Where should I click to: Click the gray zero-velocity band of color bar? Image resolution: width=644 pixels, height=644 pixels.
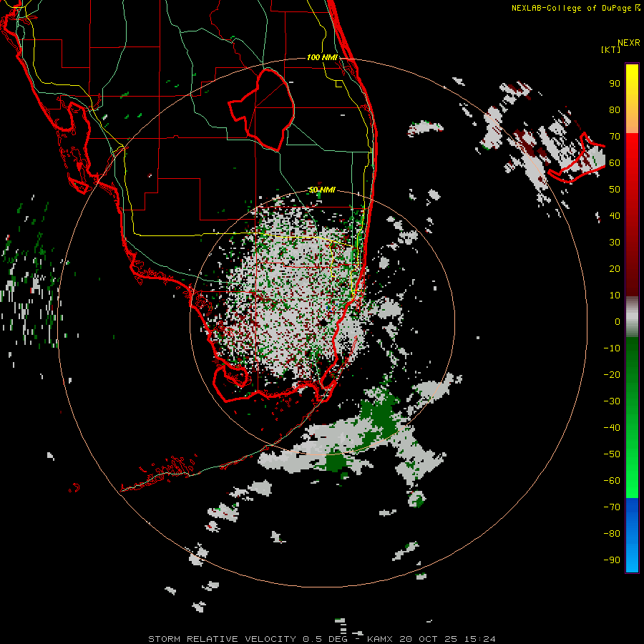pos(632,317)
